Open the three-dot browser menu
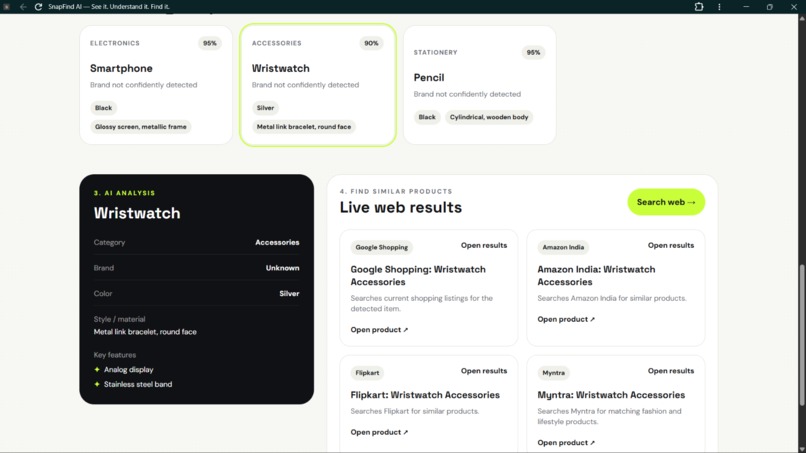This screenshot has height=453, width=806. [x=719, y=7]
